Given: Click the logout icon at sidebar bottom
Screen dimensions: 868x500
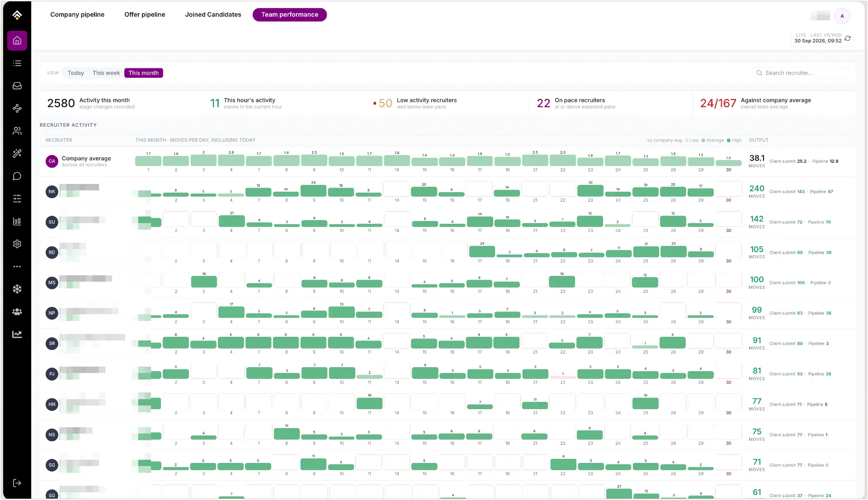Looking at the screenshot, I should pos(17,483).
